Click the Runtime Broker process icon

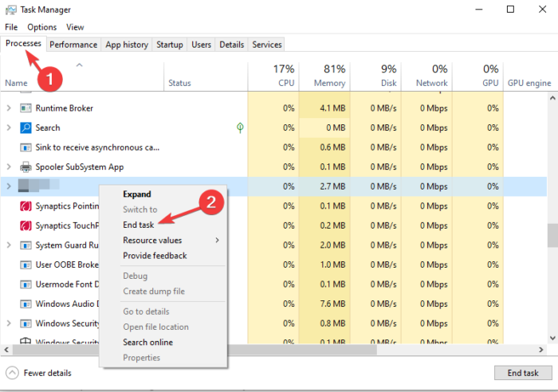pos(26,108)
